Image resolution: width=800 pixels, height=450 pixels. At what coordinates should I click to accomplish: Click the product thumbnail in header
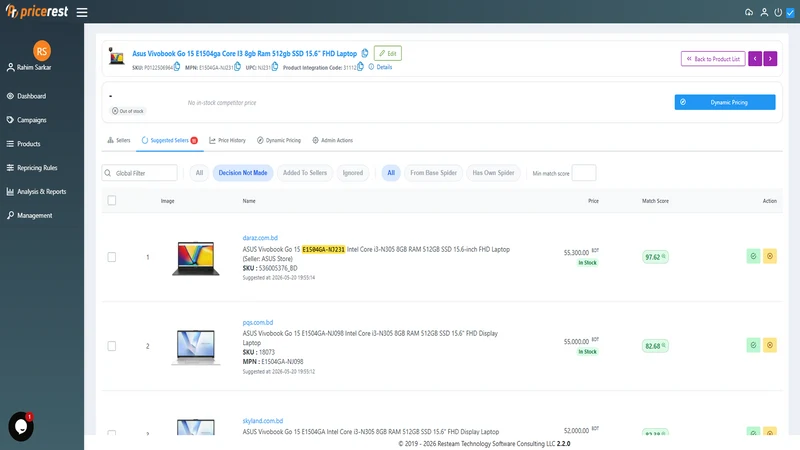pos(117,56)
